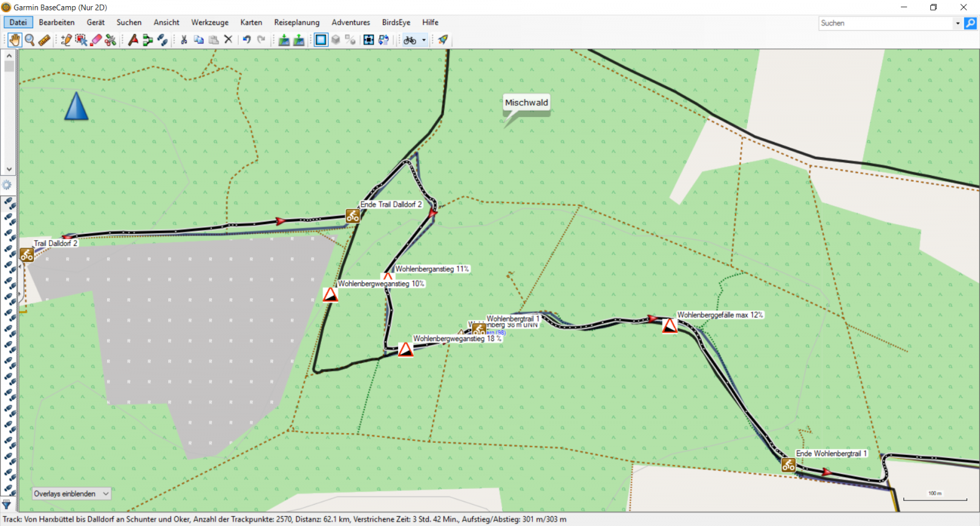Click the Wohlenberganstieg 11% label
Viewport: 980px width, 526px height.
[x=432, y=269]
